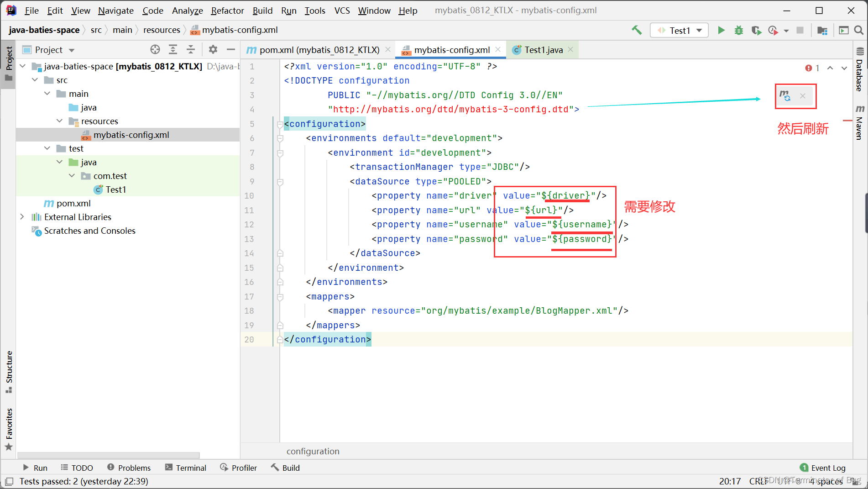The width and height of the screenshot is (868, 489).
Task: Open the VCS menu
Action: [x=342, y=10]
